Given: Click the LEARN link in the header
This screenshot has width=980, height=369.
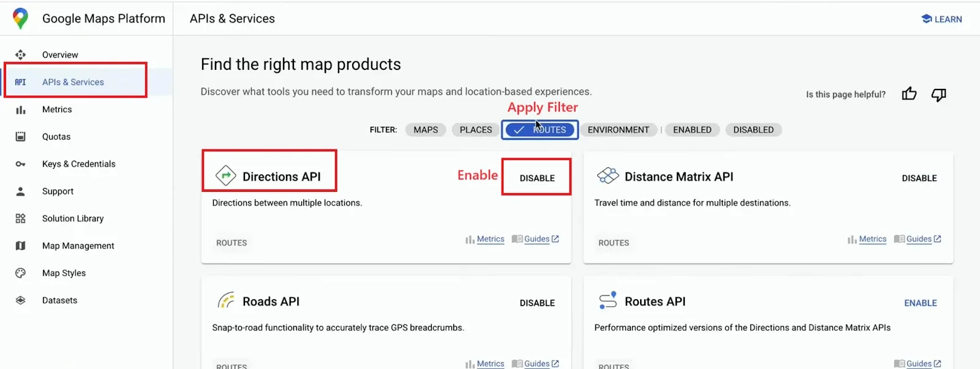Looking at the screenshot, I should 941,19.
